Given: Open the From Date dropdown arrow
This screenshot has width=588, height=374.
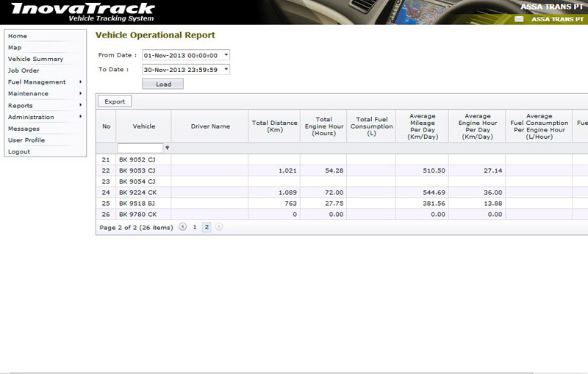Looking at the screenshot, I should pyautogui.click(x=226, y=55).
